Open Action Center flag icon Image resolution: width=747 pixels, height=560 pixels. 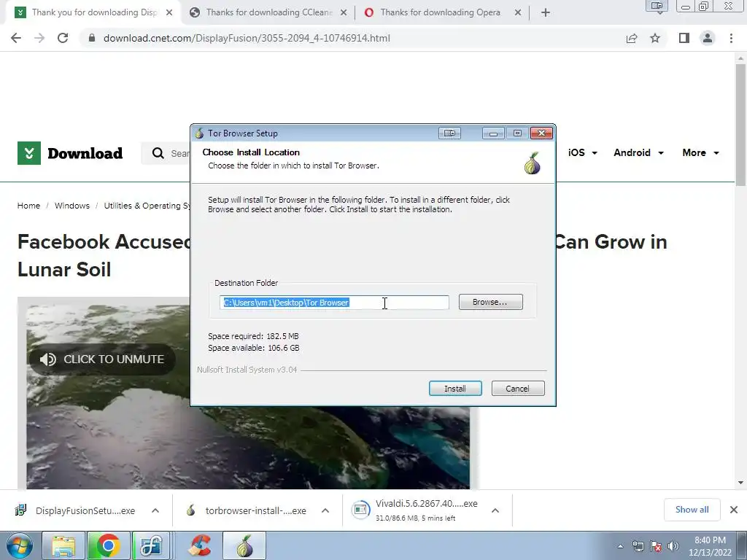[x=656, y=546]
